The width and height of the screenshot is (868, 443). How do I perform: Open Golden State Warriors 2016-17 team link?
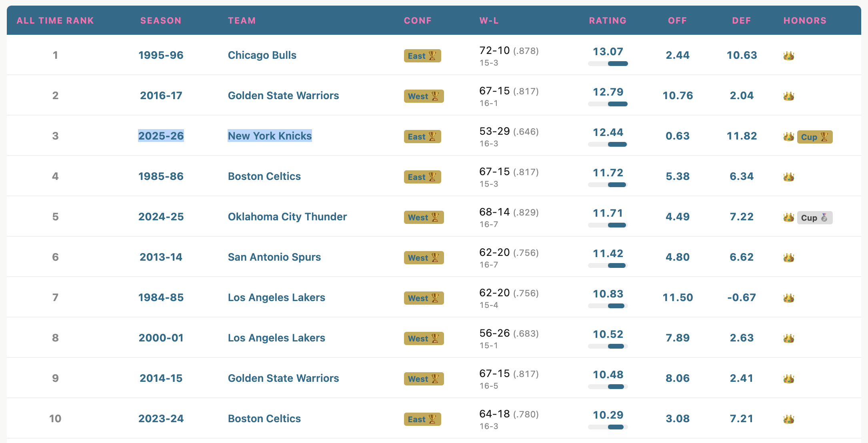click(283, 96)
